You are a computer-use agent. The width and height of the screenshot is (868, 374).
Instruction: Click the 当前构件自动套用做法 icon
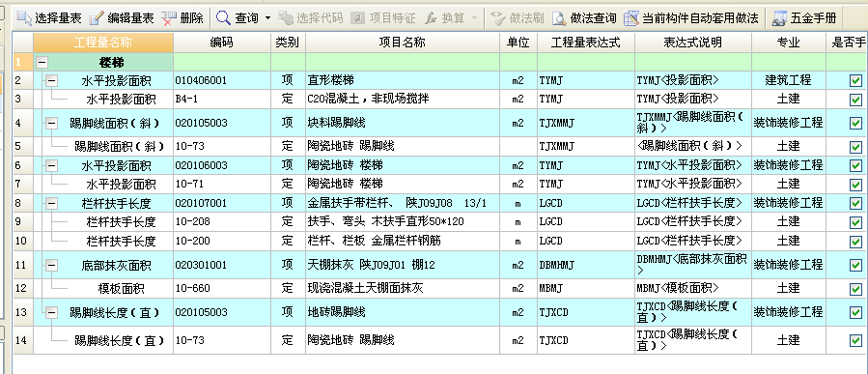point(631,18)
